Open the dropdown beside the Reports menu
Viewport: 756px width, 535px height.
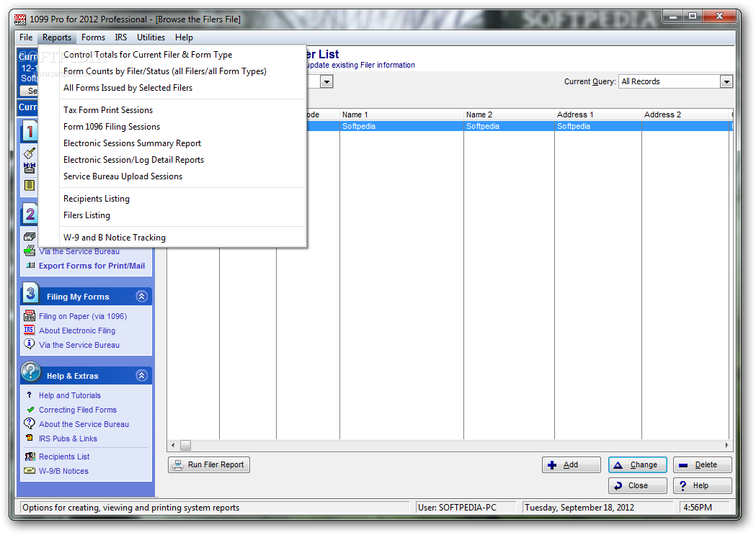pyautogui.click(x=327, y=81)
